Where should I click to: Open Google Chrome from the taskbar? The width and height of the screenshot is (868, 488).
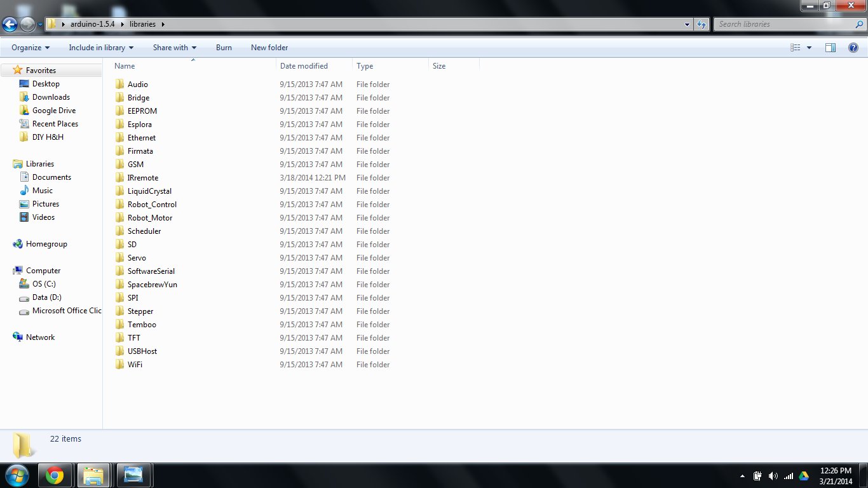tap(55, 475)
